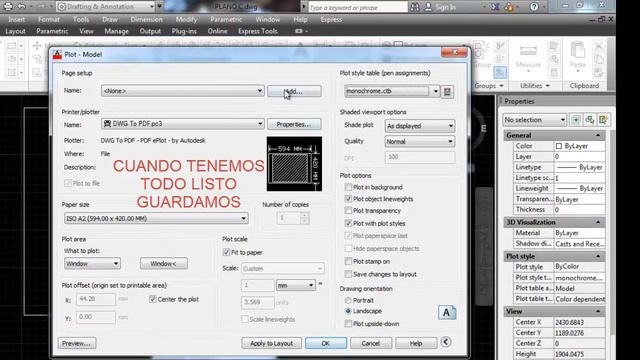Switch to the Output ribbon tab
This screenshot has width=640, height=360.
click(x=150, y=31)
